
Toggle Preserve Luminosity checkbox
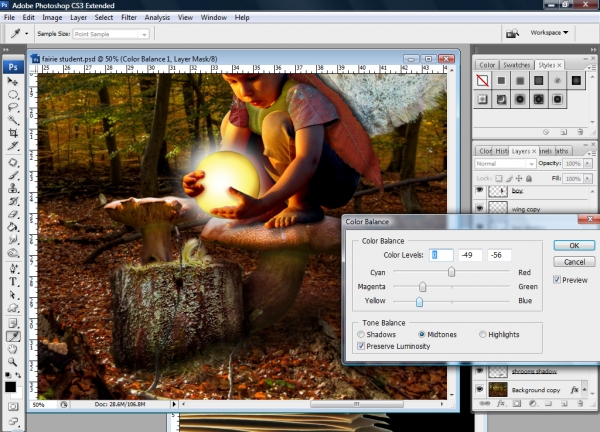[x=360, y=346]
